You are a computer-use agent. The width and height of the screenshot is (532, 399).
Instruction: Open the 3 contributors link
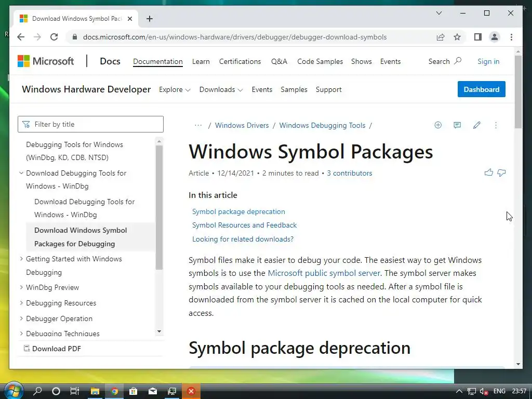350,173
